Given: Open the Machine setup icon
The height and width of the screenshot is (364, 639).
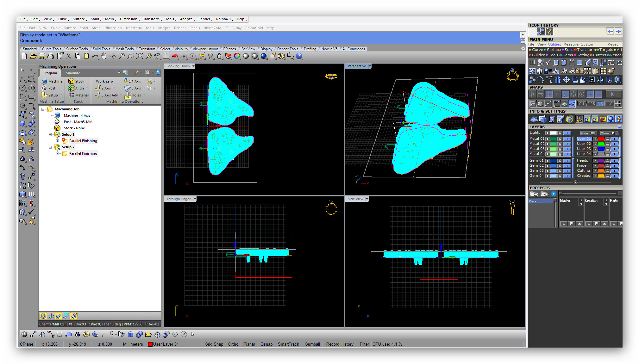Looking at the screenshot, I should [45, 81].
